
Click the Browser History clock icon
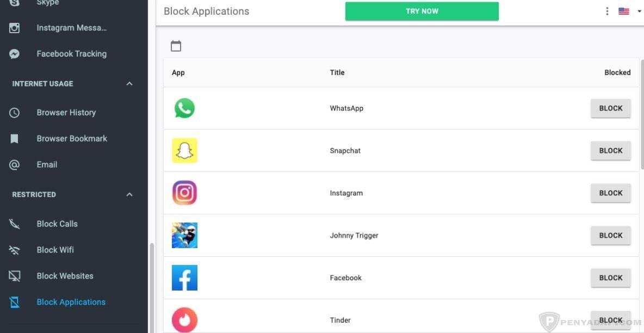tap(15, 112)
